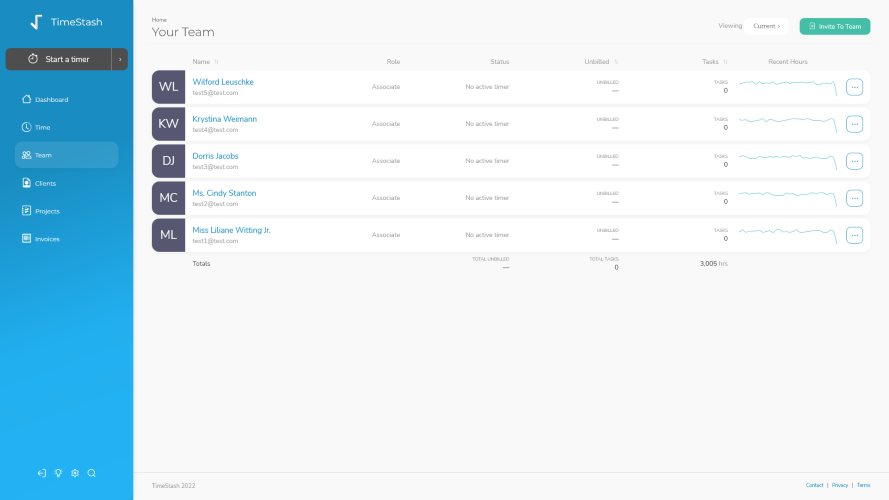Click the Totals row label

click(201, 264)
